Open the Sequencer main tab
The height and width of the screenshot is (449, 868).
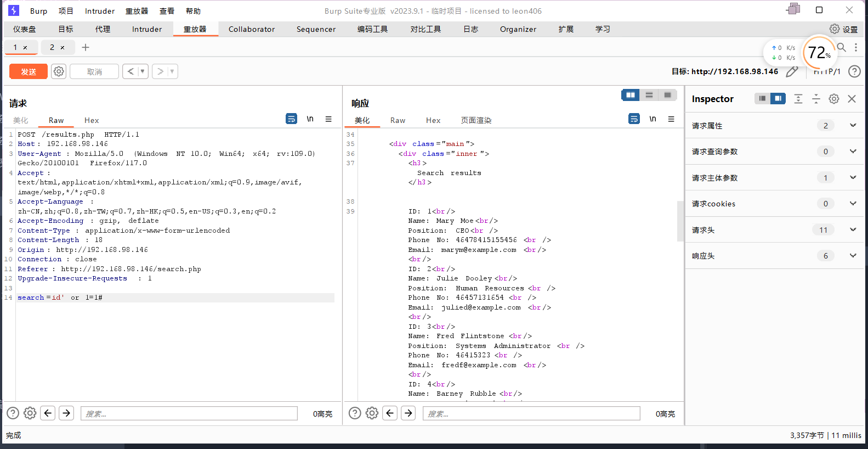click(316, 29)
